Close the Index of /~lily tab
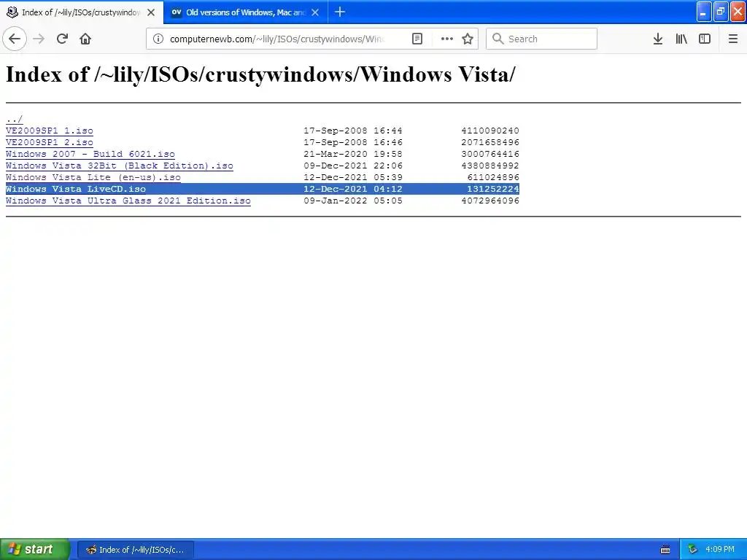This screenshot has height=560, width=747. [x=151, y=12]
